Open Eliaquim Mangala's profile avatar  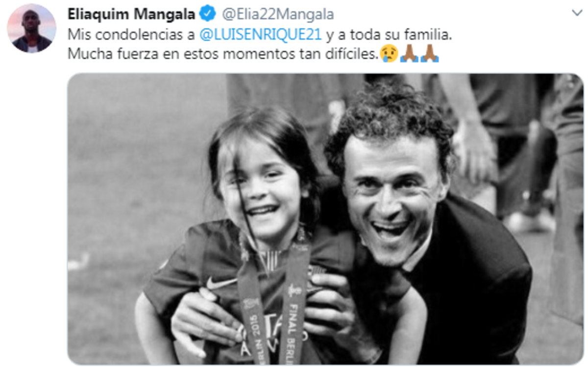pos(32,28)
